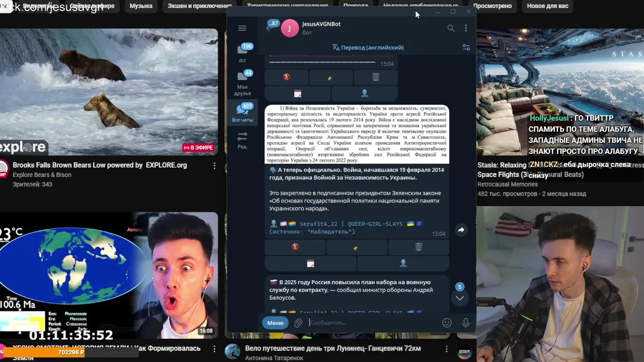644x362 pixels.
Task: Click trash bin button below Наблюдатель source message
Action: coord(419,247)
